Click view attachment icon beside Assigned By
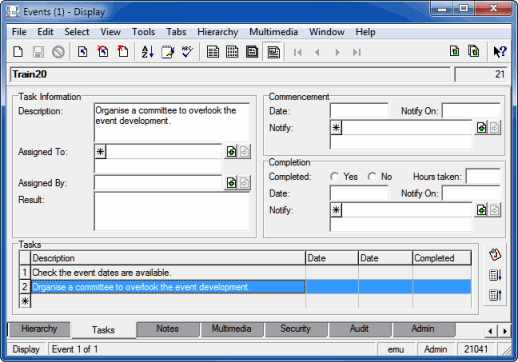 coord(244,183)
